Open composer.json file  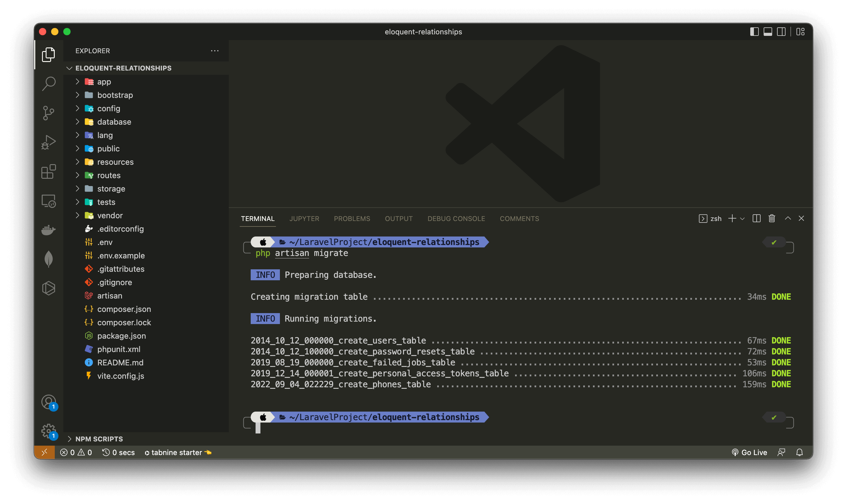click(x=124, y=309)
